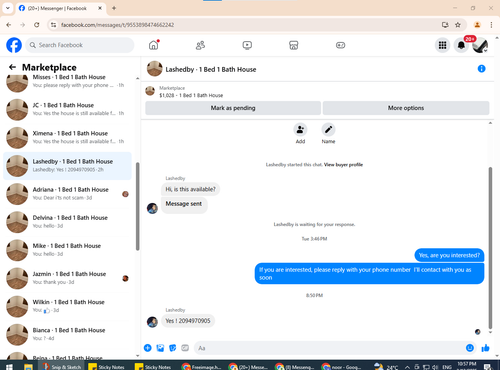This screenshot has width=500, height=370.
Task: Open first Sticky Notes taskbar item
Action: point(107,367)
